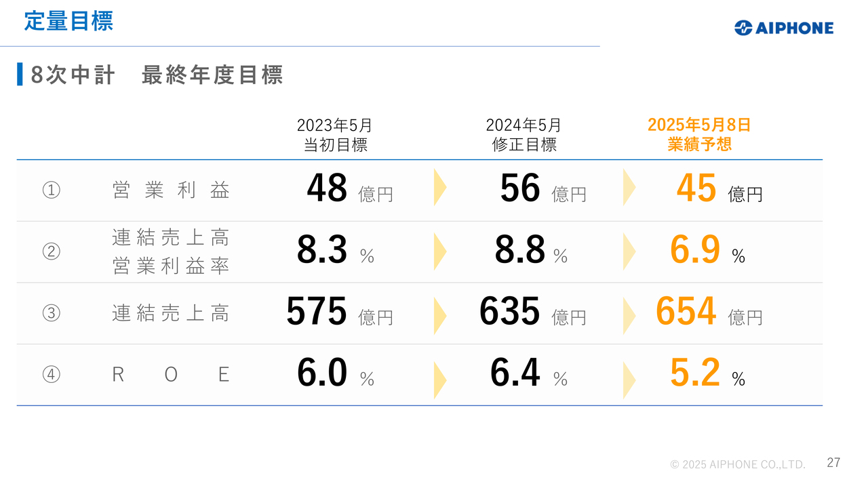Click the circled number ① row marker
Screen dimensions: 868x488
point(52,190)
